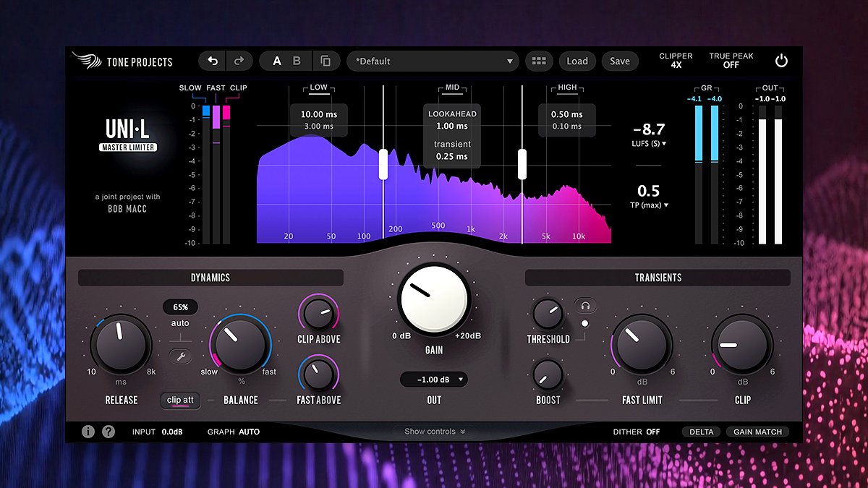Click the redo arrow button
This screenshot has height=488, width=868.
click(x=239, y=61)
